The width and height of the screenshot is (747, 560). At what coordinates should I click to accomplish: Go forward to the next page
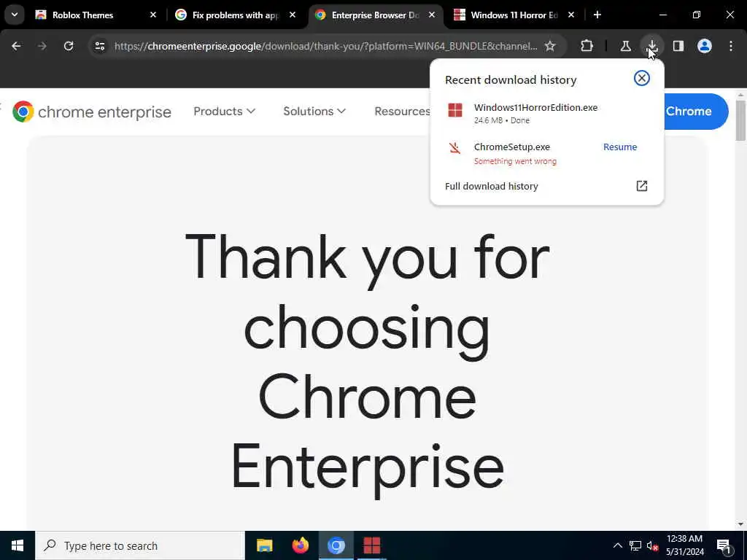tap(42, 46)
